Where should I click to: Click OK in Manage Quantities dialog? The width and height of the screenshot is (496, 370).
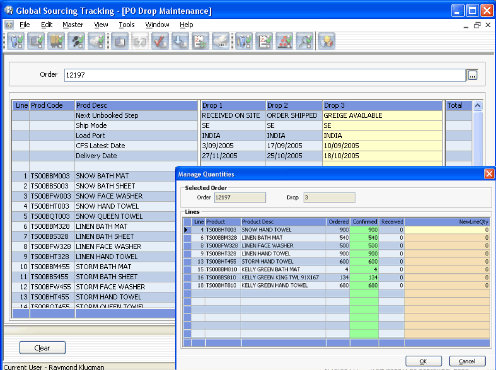(423, 361)
